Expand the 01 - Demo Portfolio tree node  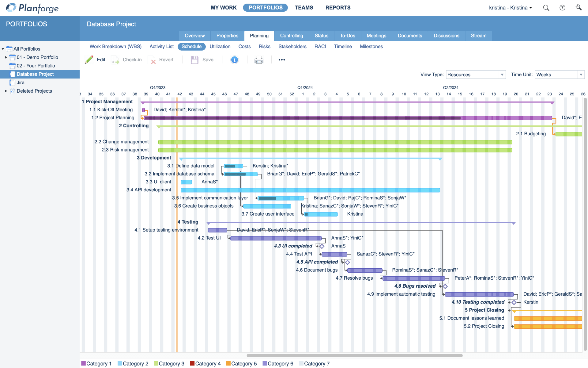point(6,57)
